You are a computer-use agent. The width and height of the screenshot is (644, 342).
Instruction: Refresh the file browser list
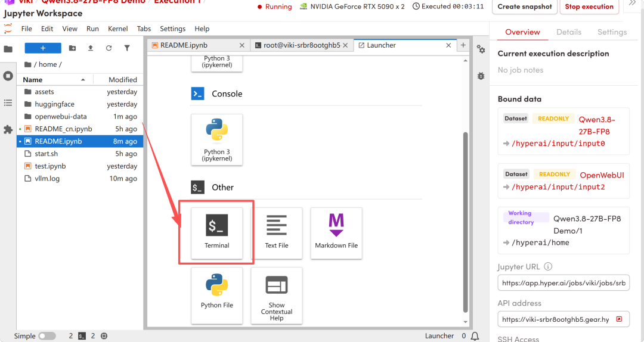click(x=109, y=48)
